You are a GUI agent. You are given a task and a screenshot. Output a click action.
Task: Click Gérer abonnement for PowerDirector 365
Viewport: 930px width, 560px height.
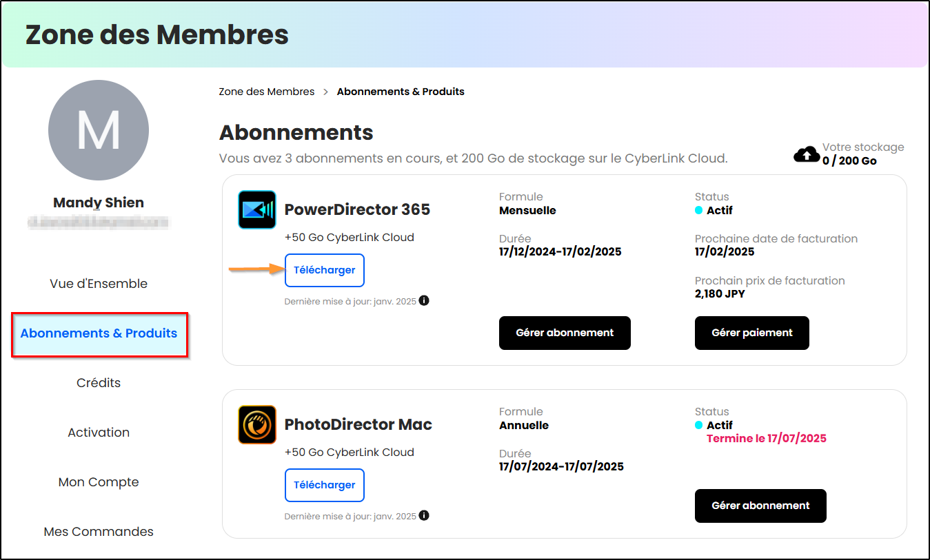[x=565, y=333]
